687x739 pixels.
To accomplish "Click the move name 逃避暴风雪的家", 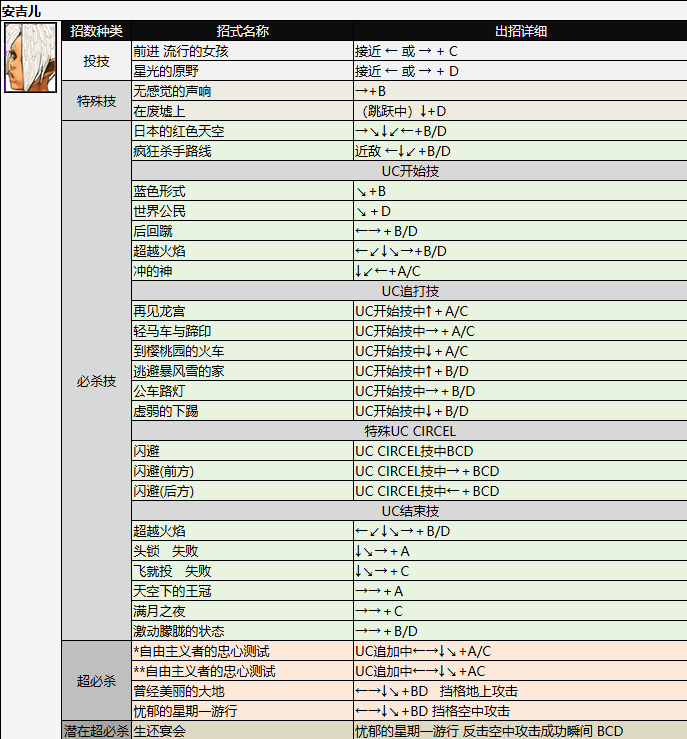I will (x=179, y=371).
